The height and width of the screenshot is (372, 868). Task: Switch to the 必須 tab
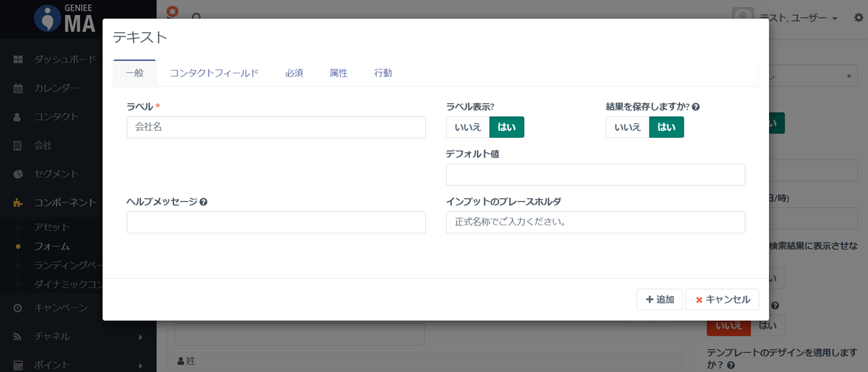tap(294, 73)
